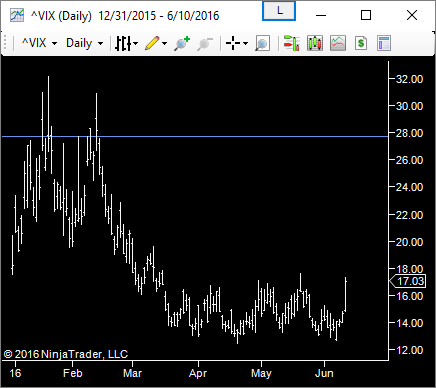Open the chart style bars dropdown
This screenshot has width=436, height=388.
coord(126,43)
